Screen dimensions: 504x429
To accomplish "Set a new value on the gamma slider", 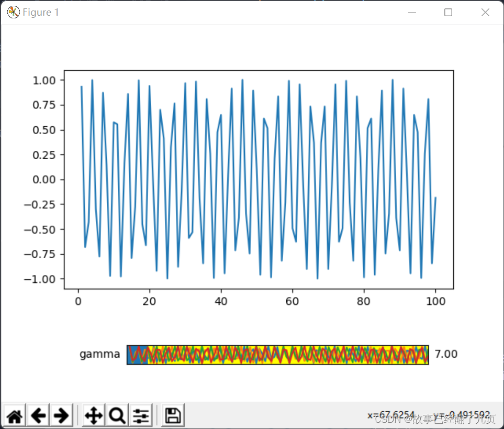I will (277, 354).
